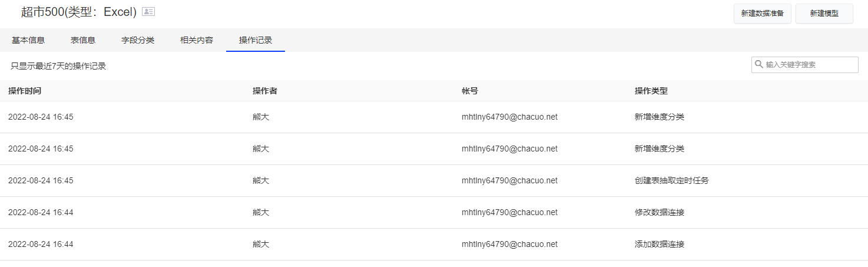Select the 帐号 column header

470,91
